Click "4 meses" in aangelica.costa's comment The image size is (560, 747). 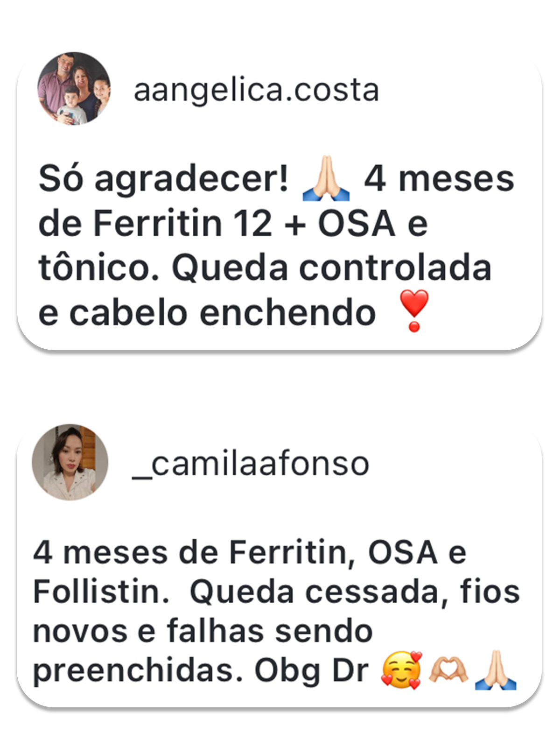coord(439,179)
